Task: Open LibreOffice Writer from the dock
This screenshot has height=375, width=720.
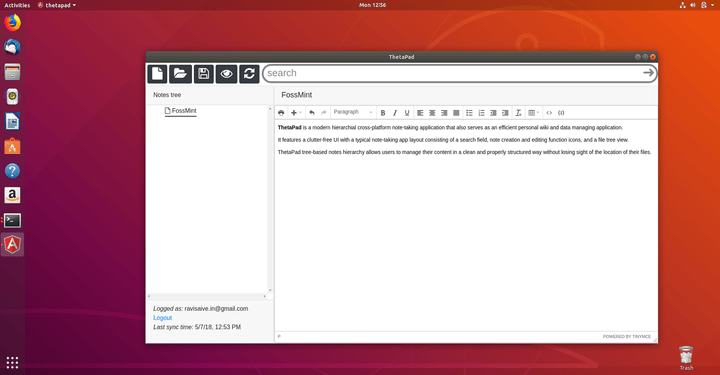Action: coord(12,122)
